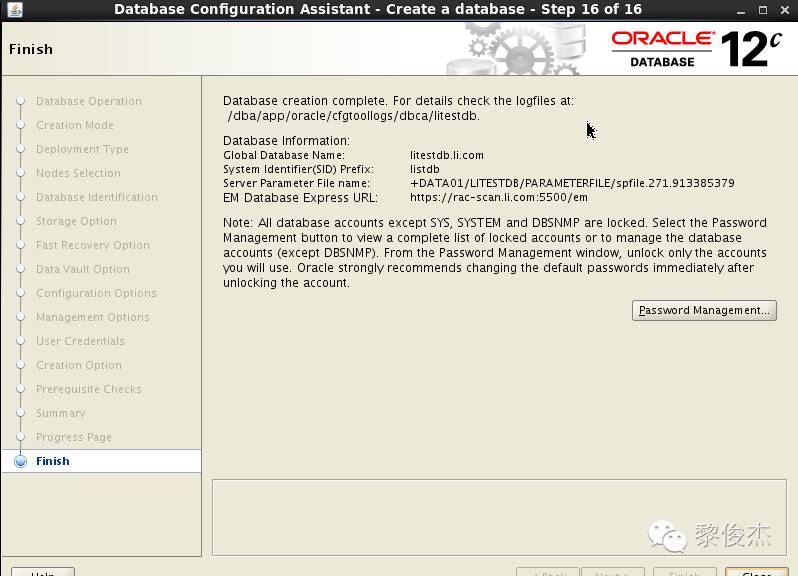Screen dimensions: 798x576
Task: Maximize the Database Configuration Assistant window
Action: coord(762,10)
